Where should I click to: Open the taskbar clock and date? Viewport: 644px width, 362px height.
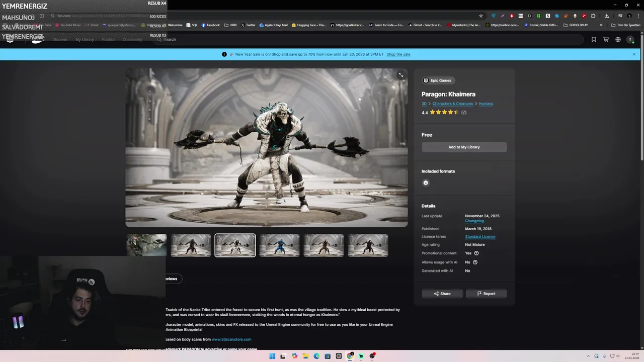click(x=632, y=356)
